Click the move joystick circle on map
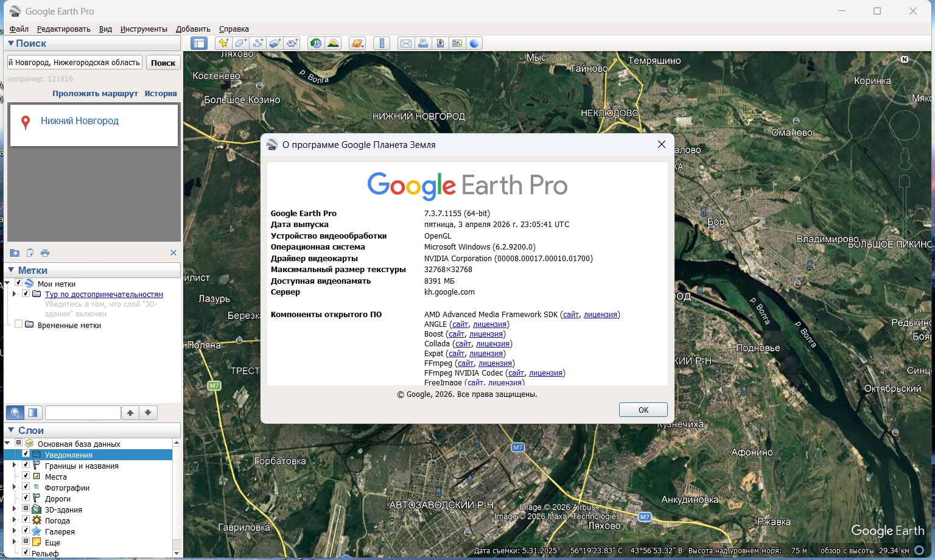Image resolution: width=935 pixels, height=560 pixels. 905,127
